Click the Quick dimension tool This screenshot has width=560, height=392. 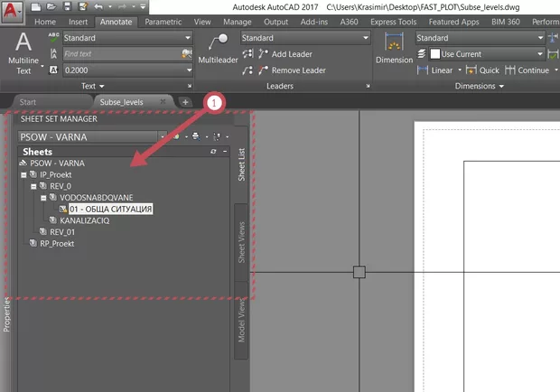coord(482,70)
